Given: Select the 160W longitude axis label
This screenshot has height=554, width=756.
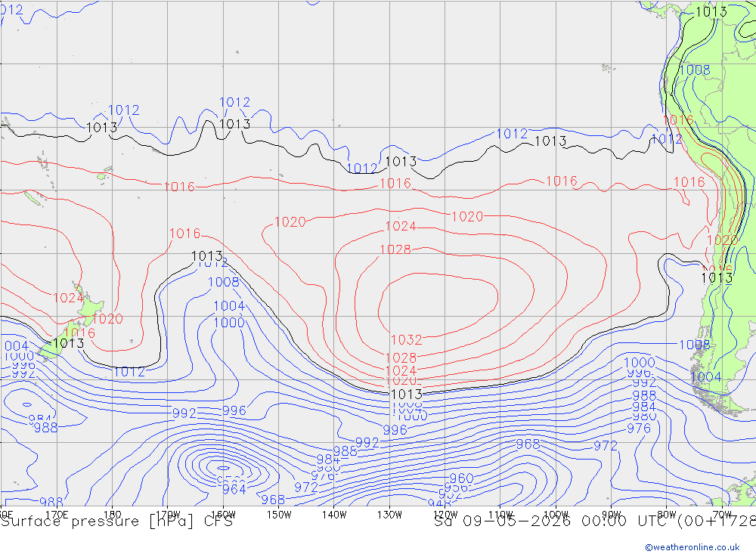Looking at the screenshot, I should [223, 515].
